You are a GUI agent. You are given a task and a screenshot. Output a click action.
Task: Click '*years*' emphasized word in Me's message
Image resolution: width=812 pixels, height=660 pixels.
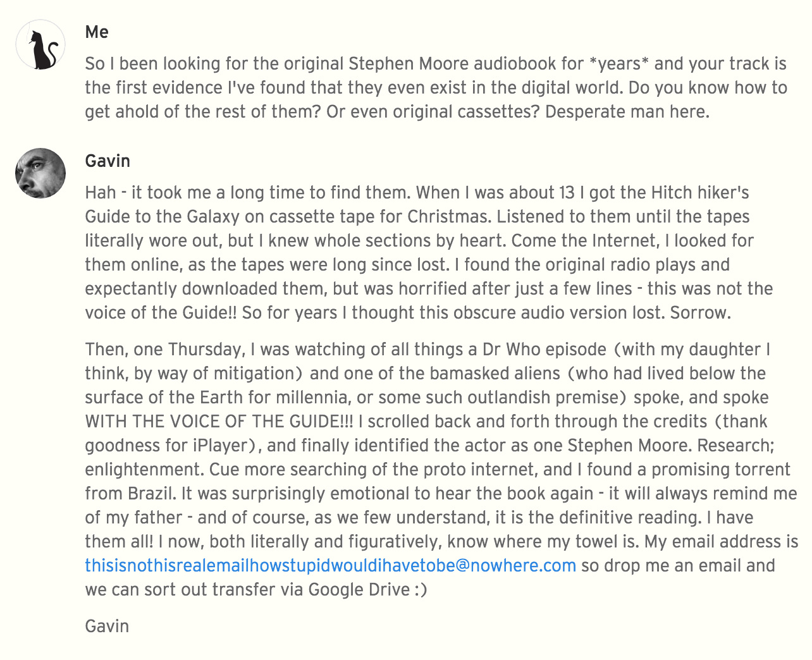[x=618, y=64]
